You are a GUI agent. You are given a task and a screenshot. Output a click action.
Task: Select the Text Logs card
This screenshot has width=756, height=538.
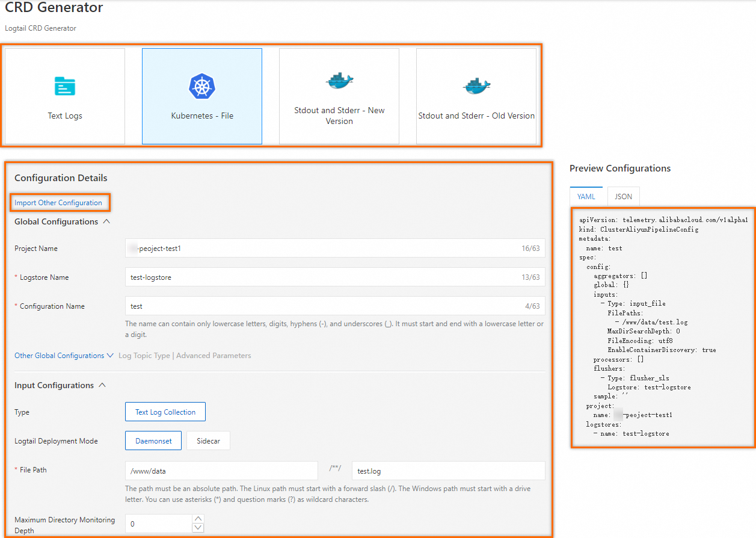(x=65, y=96)
